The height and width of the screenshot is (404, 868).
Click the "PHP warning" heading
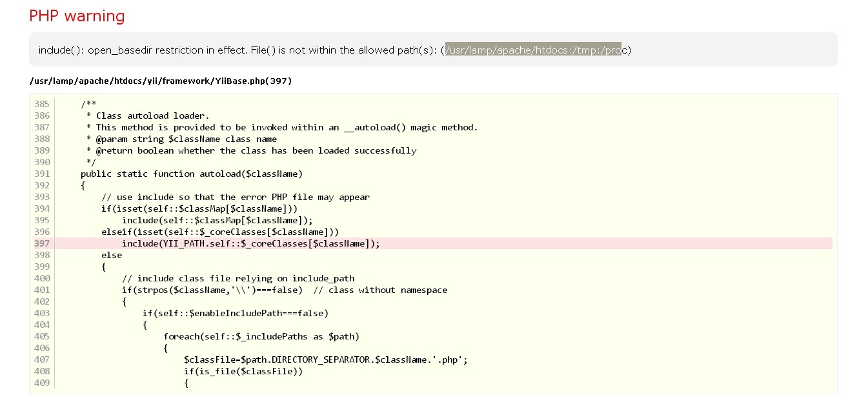[77, 16]
